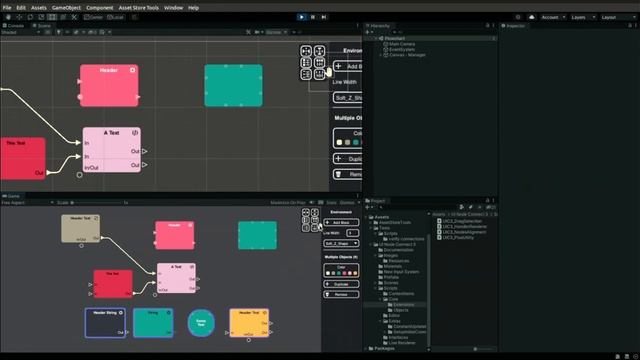This screenshot has width=640, height=360.
Task: Toggle Center pivot mode button
Action: coord(93,17)
